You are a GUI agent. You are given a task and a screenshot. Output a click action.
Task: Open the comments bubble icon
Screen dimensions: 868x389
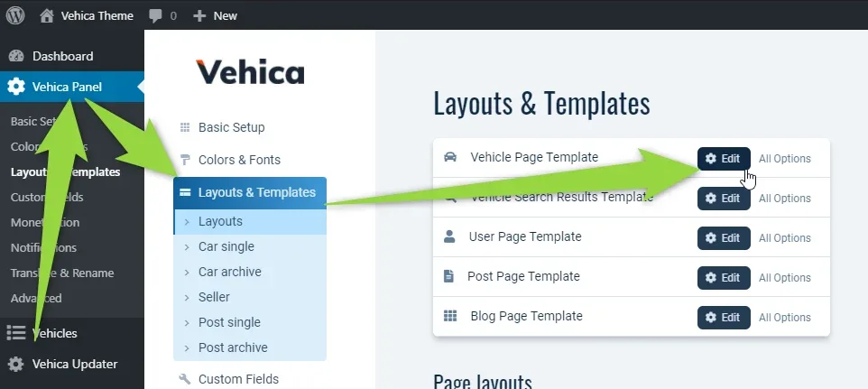[x=155, y=16]
